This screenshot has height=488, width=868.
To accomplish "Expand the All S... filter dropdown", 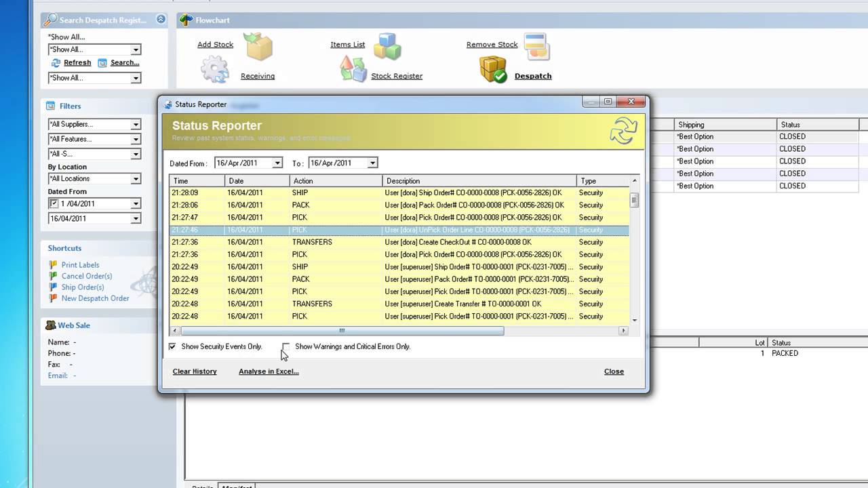I will pos(136,154).
